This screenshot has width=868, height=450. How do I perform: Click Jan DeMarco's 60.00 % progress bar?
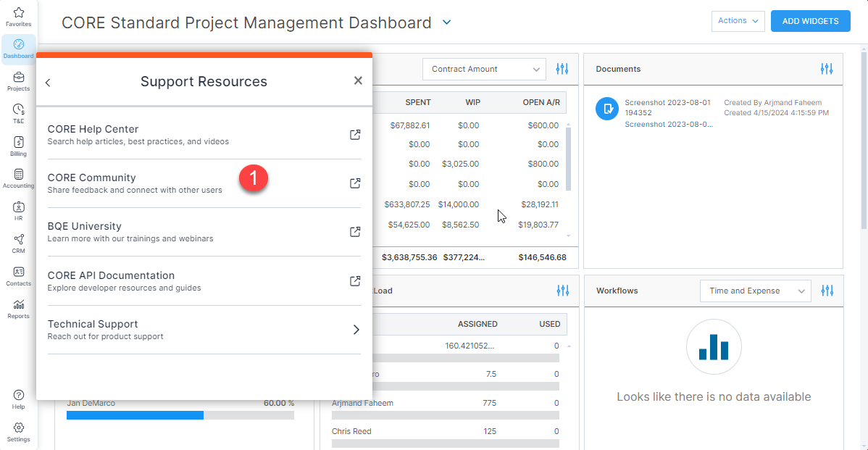tap(180, 415)
